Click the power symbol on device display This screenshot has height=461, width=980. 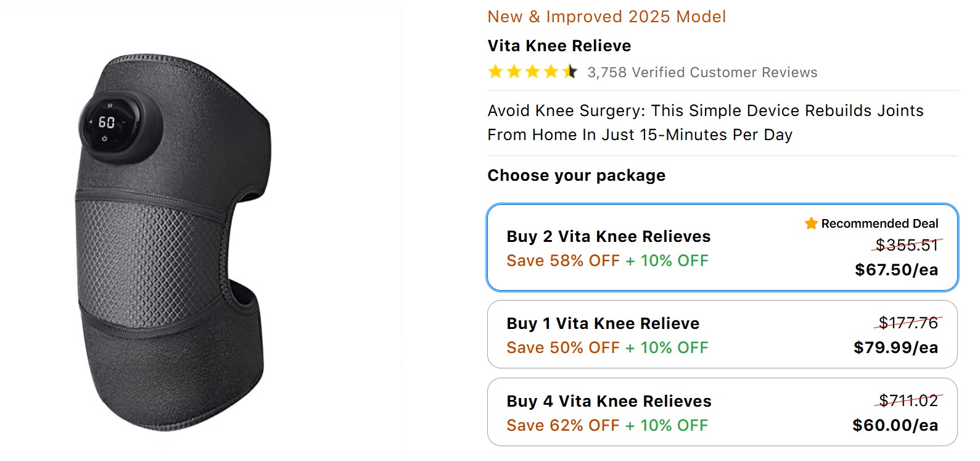(x=105, y=139)
